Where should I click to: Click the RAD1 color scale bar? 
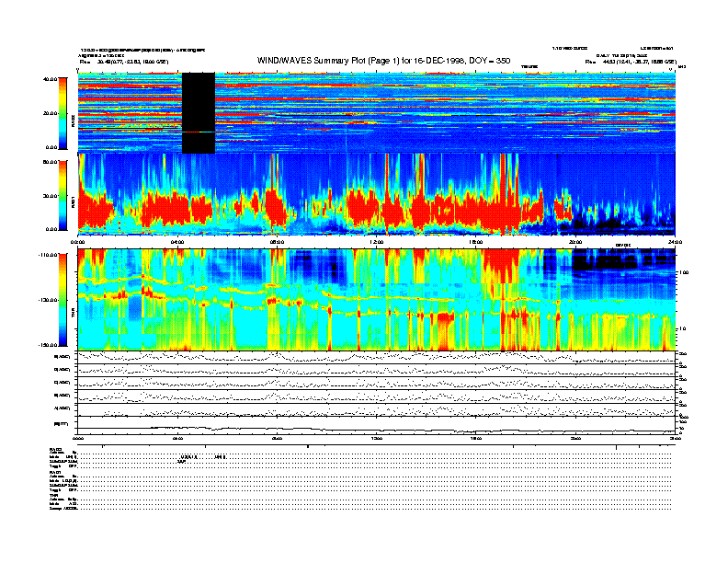pyautogui.click(x=63, y=195)
